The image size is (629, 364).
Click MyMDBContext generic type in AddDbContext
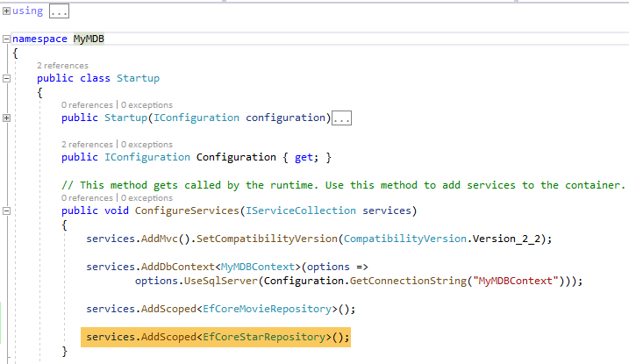tap(258, 267)
